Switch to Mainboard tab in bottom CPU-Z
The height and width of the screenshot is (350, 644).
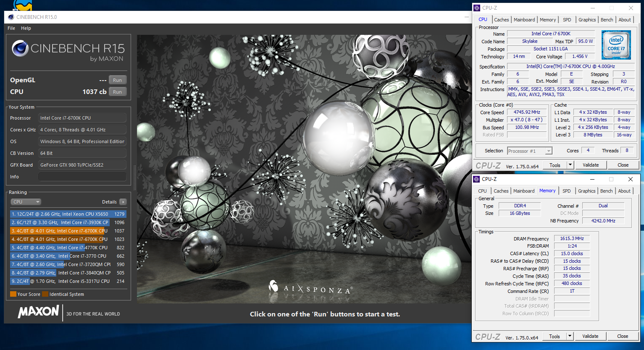pyautogui.click(x=524, y=191)
